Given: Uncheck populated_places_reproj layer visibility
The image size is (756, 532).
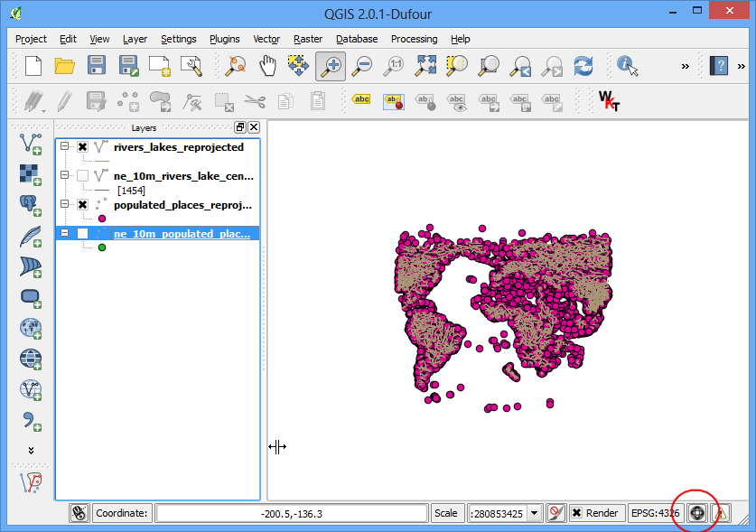Looking at the screenshot, I should (x=83, y=204).
